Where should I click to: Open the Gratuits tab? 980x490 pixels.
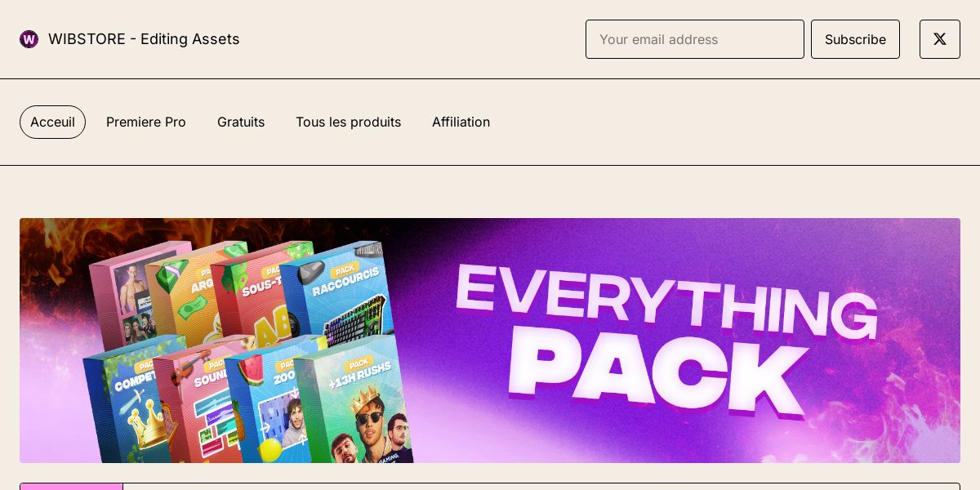(x=241, y=122)
